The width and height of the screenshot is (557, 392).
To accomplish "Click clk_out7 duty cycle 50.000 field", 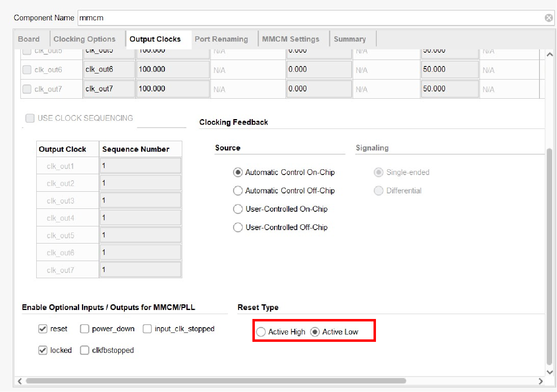I will point(450,89).
